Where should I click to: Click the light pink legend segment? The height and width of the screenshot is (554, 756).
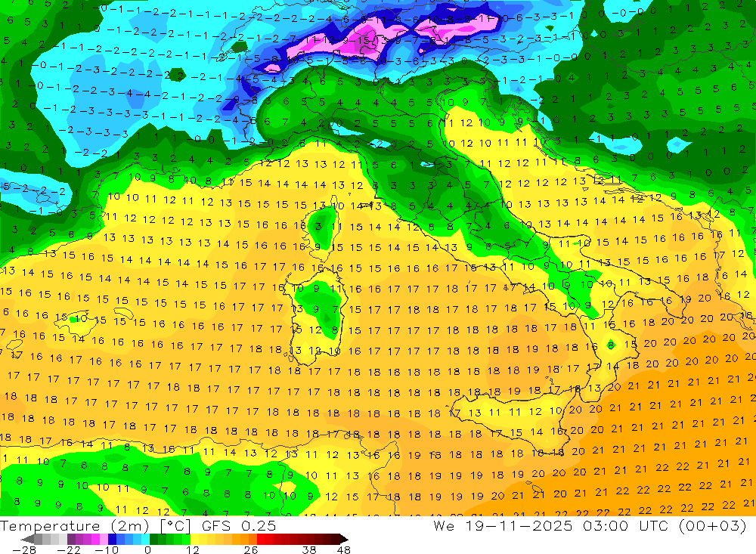[104, 539]
